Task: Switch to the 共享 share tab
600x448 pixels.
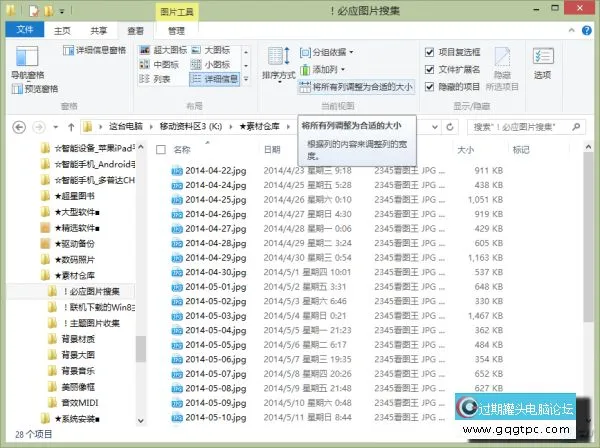Action: (99, 31)
